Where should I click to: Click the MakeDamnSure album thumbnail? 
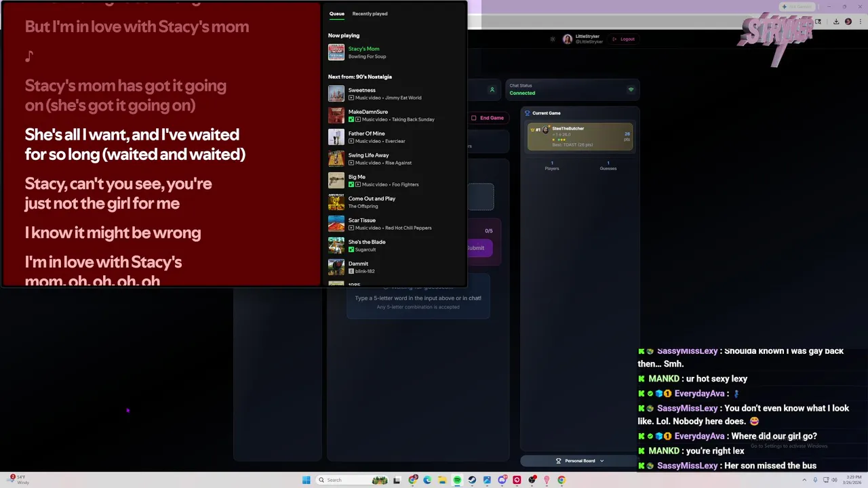336,115
